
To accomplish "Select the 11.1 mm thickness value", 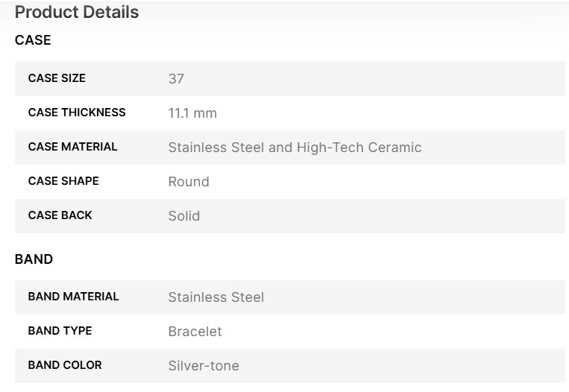I will click(192, 113).
